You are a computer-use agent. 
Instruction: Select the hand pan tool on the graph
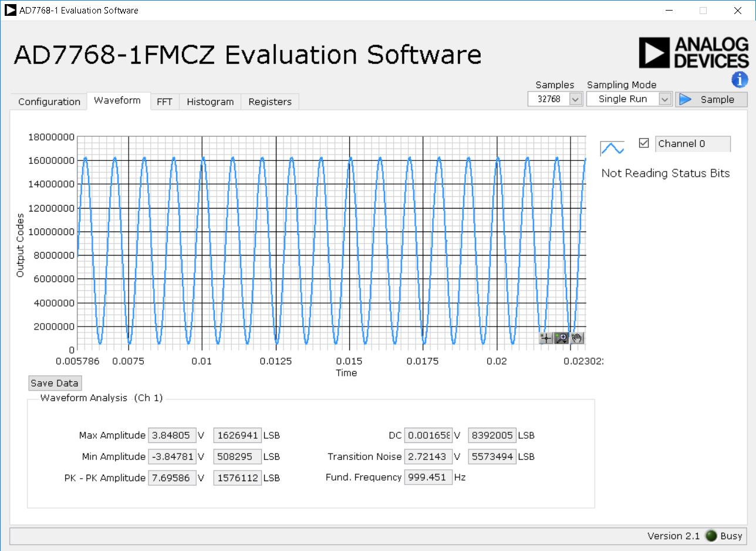click(x=577, y=338)
